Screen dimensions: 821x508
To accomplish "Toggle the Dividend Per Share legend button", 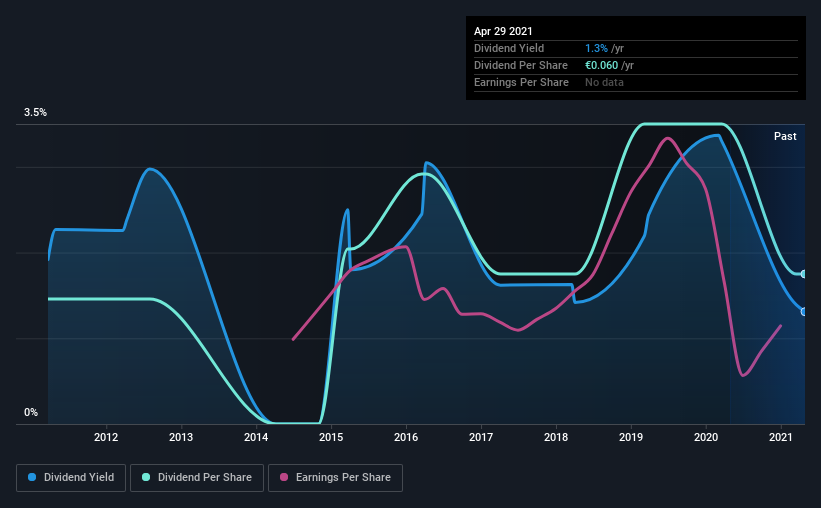I will pos(197,478).
